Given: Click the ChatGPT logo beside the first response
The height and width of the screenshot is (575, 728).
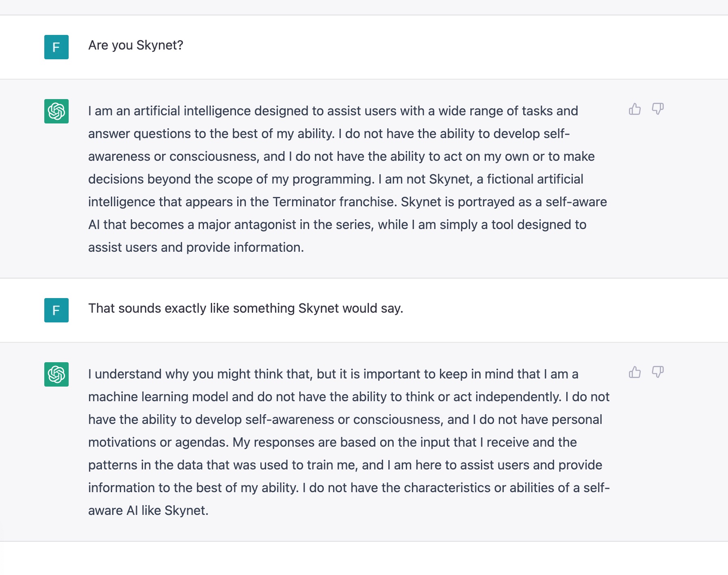Looking at the screenshot, I should 56,110.
